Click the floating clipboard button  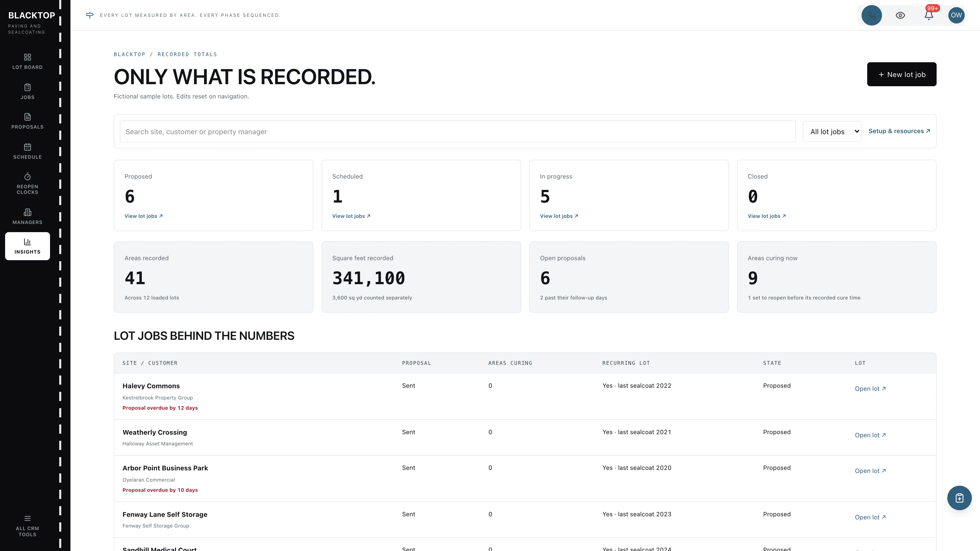click(x=959, y=498)
